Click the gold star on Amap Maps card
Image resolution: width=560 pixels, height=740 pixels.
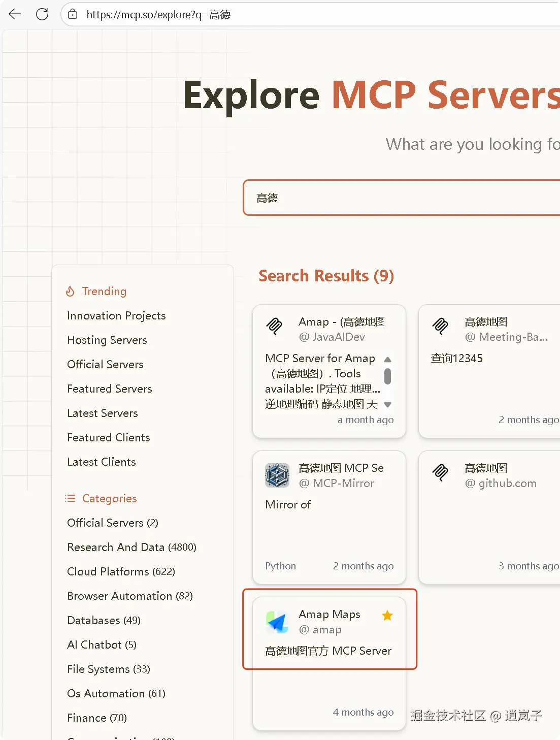(x=387, y=616)
